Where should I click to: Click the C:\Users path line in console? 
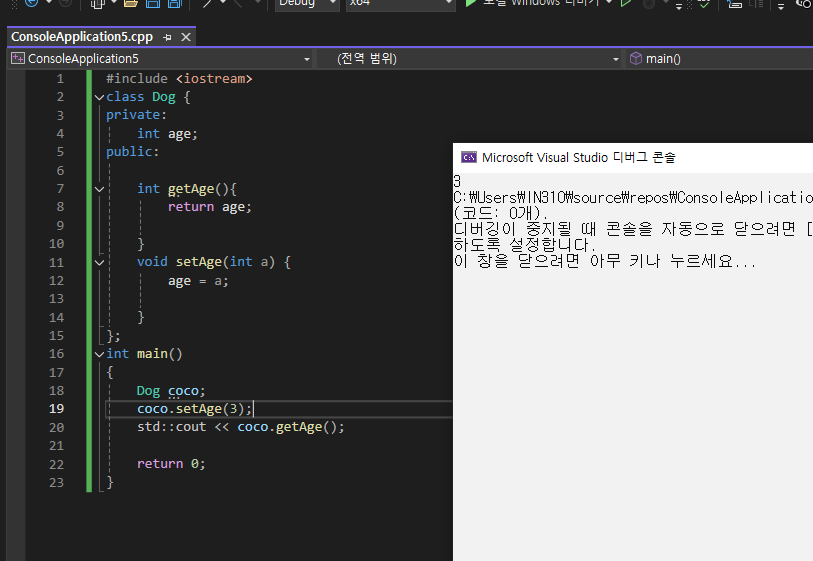click(633, 198)
